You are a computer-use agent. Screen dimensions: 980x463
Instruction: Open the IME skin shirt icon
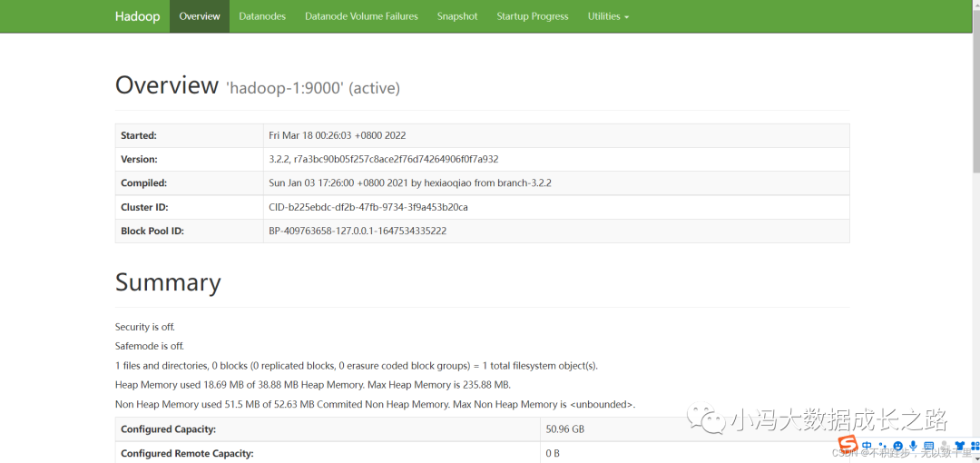(959, 446)
